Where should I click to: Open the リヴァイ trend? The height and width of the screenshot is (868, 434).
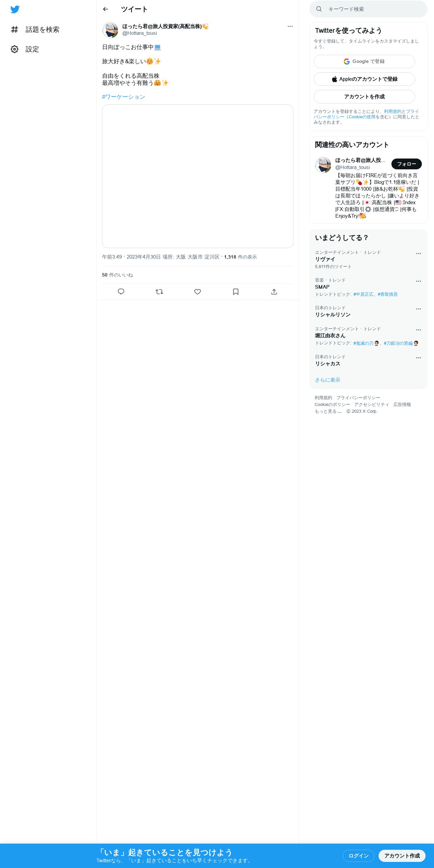[368, 259]
